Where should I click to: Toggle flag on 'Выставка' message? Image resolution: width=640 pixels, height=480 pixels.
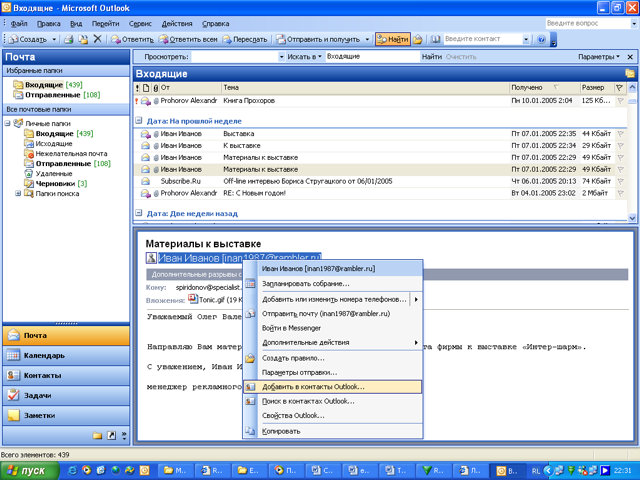620,133
